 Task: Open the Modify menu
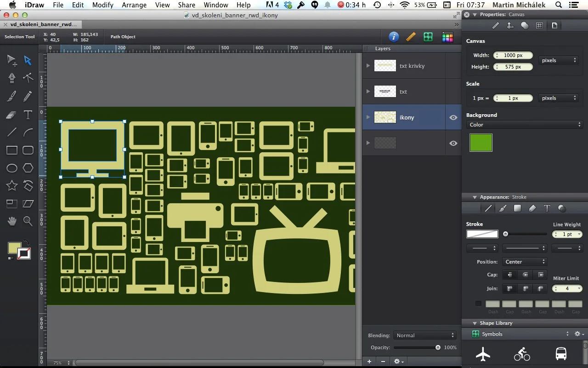pyautogui.click(x=102, y=5)
